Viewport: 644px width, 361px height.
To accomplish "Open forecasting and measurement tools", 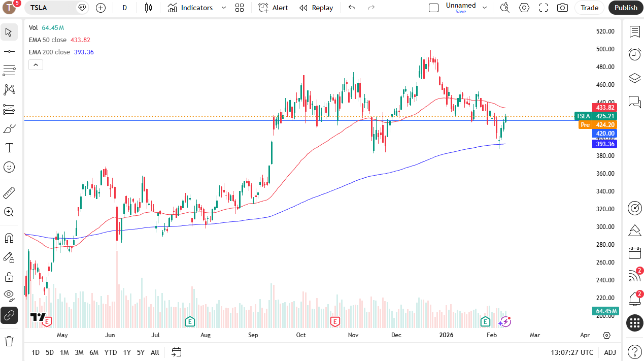I will 9,109.
